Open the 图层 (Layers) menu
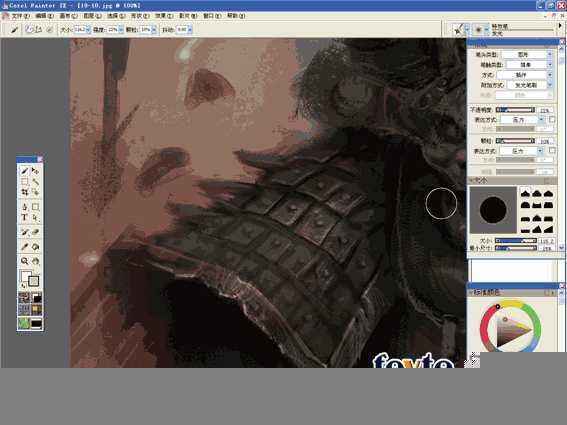The height and width of the screenshot is (425, 567). pyautogui.click(x=92, y=16)
